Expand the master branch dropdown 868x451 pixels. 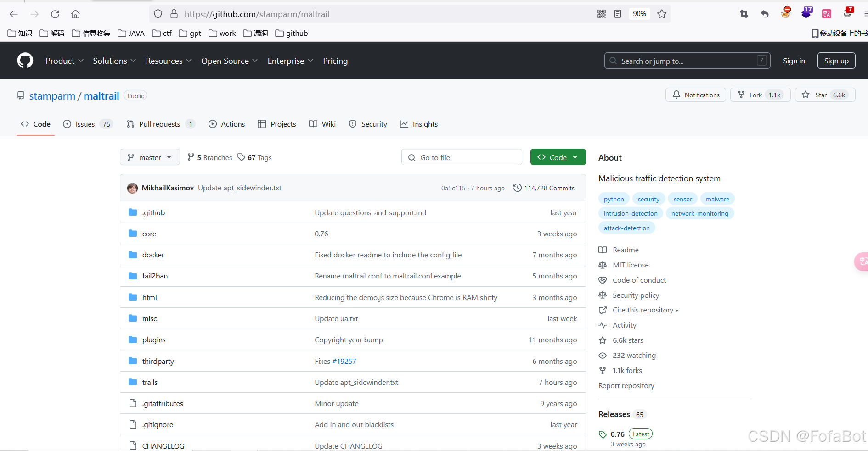point(150,157)
